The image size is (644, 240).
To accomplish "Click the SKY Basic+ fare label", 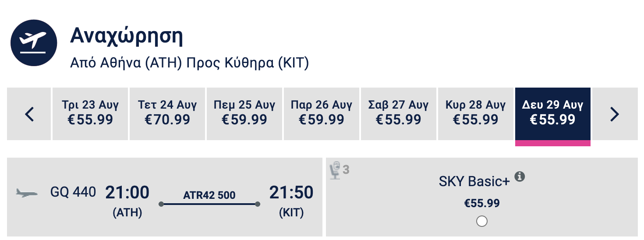I will (474, 181).
